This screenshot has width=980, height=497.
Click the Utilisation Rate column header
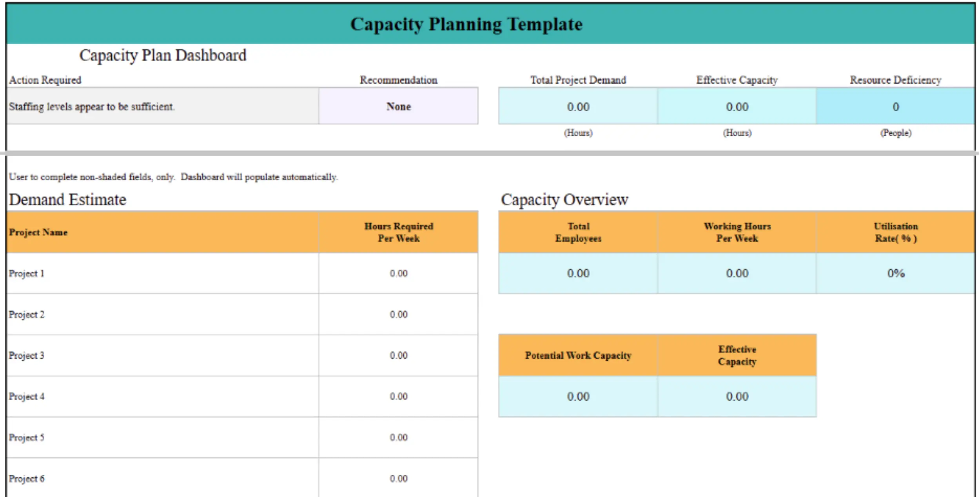point(895,232)
